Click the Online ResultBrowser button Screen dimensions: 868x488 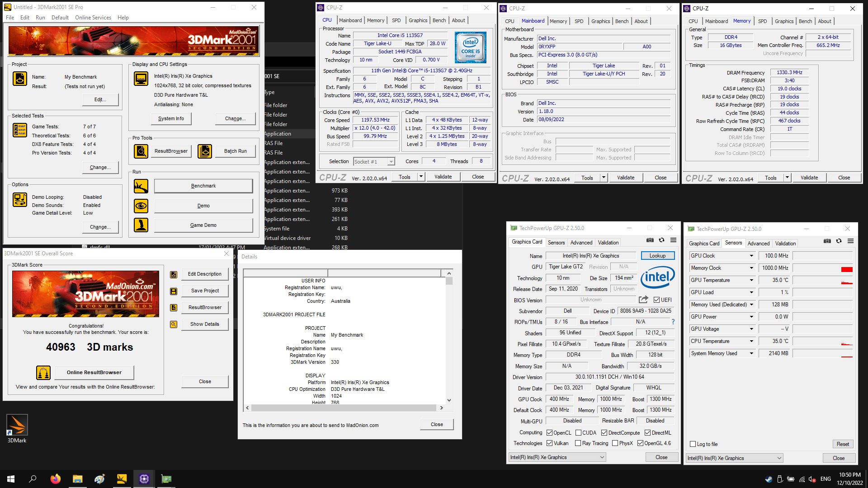point(94,373)
